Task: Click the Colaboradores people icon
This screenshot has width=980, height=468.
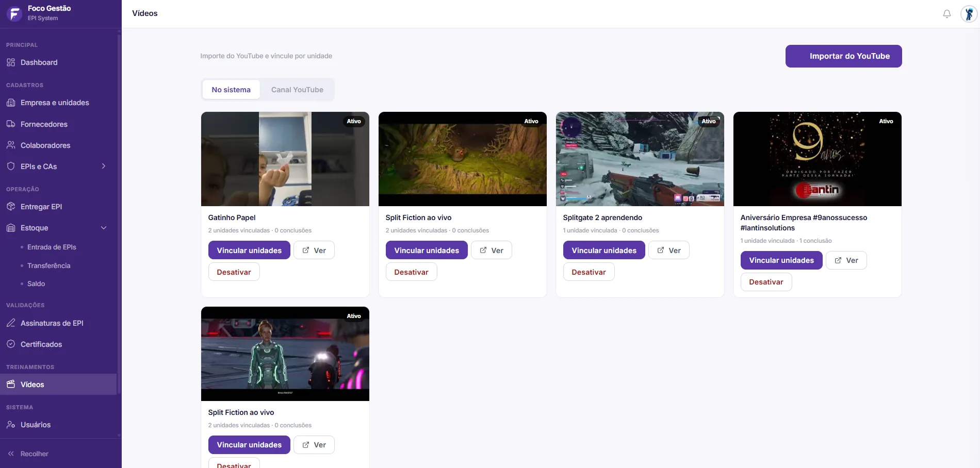Action: click(x=11, y=145)
